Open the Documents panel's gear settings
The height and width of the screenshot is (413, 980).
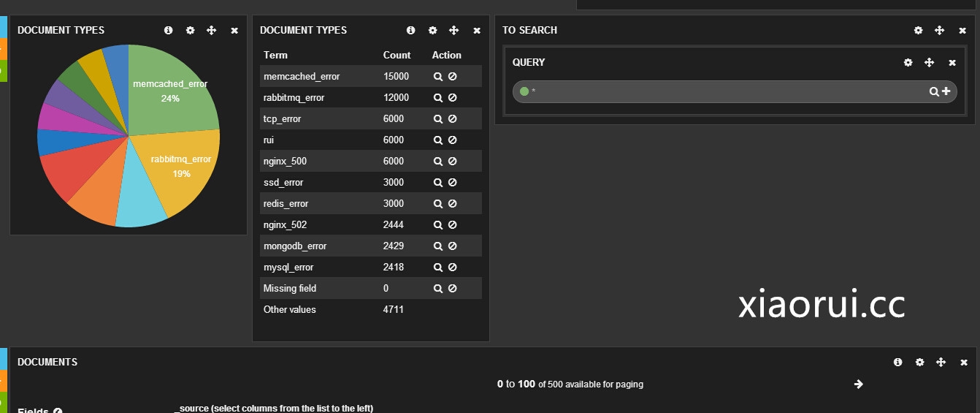tap(919, 363)
